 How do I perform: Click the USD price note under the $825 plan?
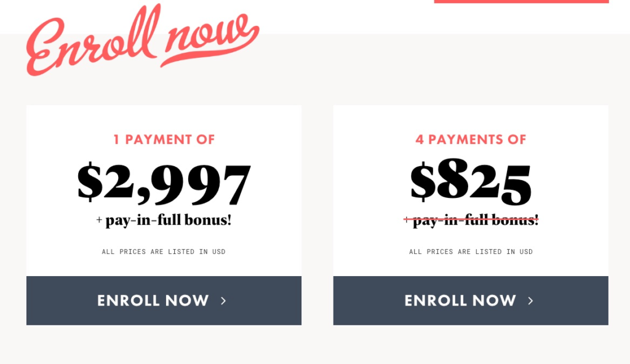click(x=471, y=251)
